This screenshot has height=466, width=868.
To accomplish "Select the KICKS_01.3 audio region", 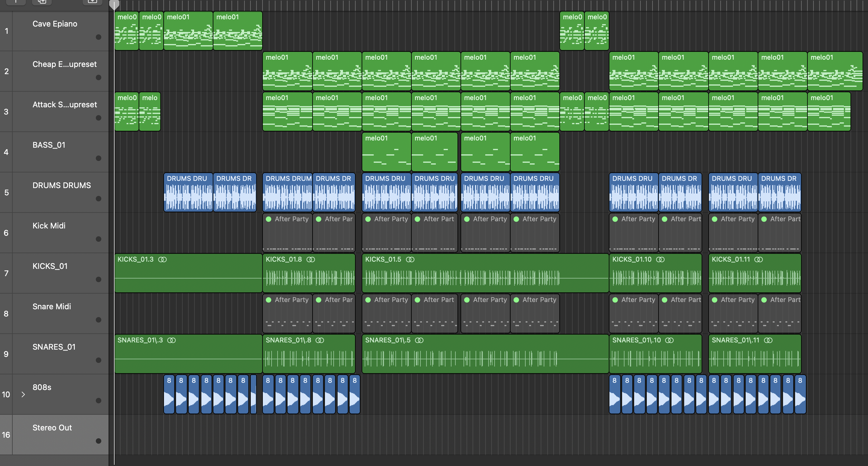I will (x=188, y=273).
